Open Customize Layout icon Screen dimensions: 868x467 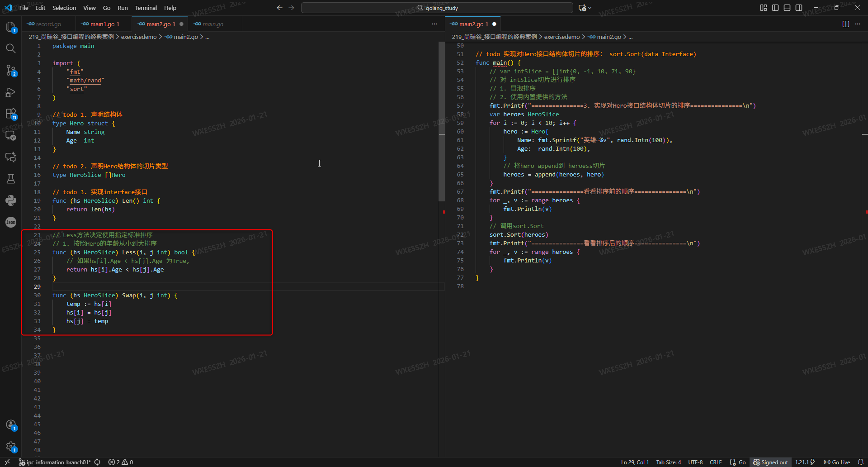tap(764, 8)
